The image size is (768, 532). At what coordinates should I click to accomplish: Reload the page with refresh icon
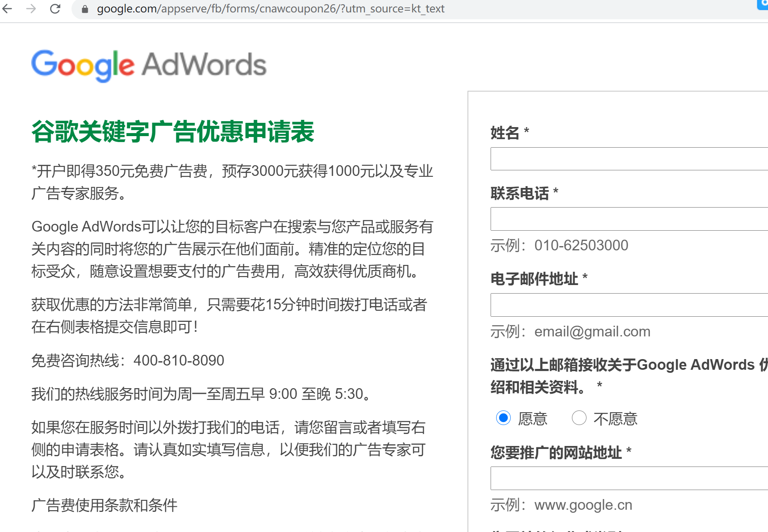[55, 9]
